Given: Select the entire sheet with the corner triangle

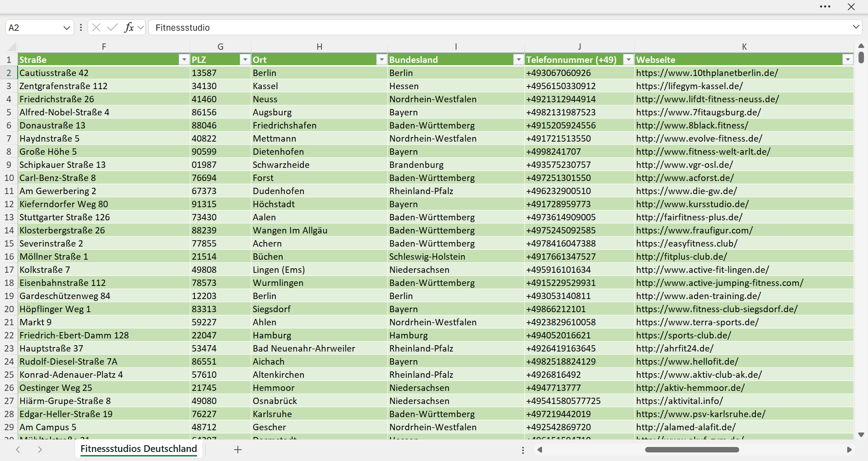Looking at the screenshot, I should click(x=12, y=47).
